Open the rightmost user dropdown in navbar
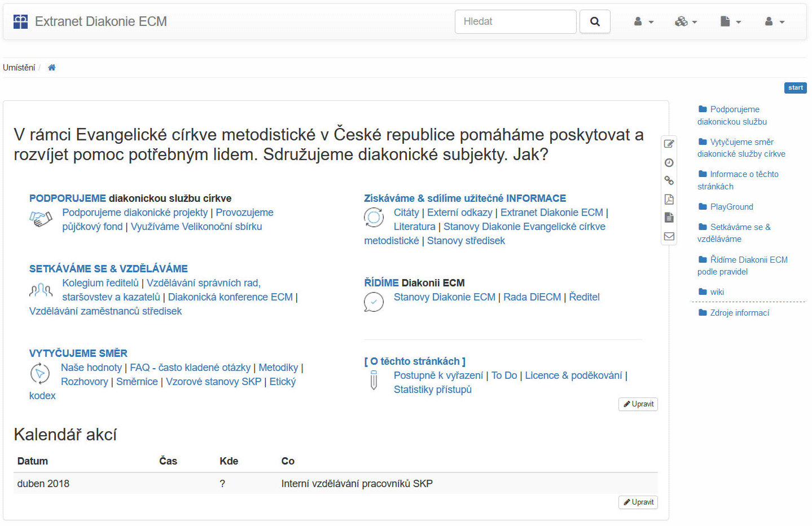Viewport: 812px width, 526px height. (x=774, y=22)
